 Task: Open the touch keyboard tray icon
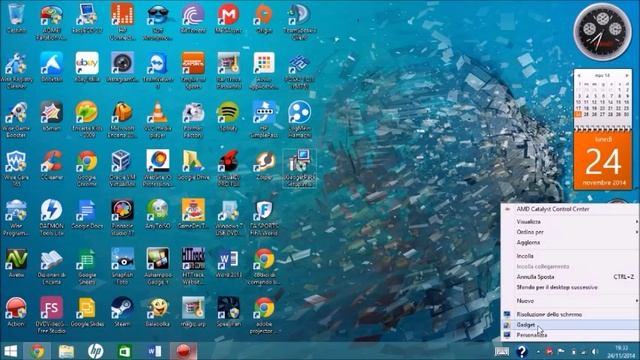tap(502, 351)
